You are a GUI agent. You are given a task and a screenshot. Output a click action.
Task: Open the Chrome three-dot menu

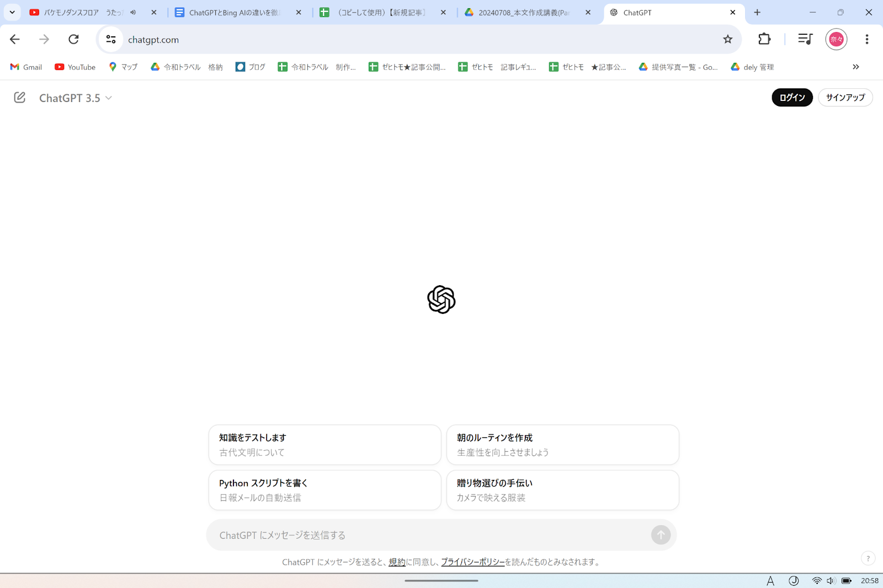[x=867, y=39]
